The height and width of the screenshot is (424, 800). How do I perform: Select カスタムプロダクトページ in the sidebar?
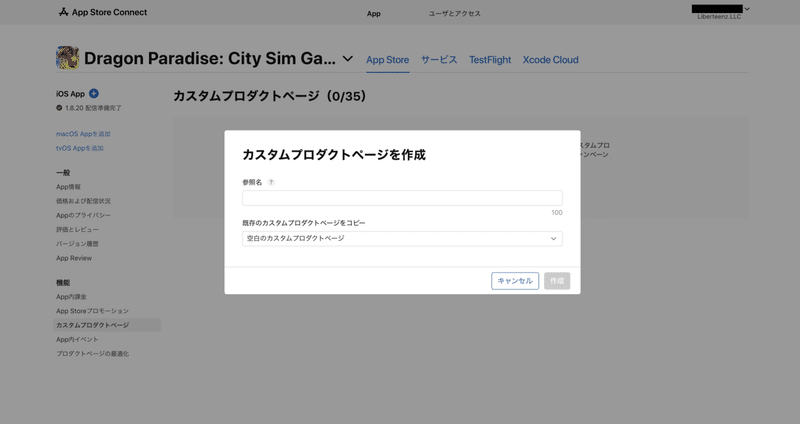(107, 325)
